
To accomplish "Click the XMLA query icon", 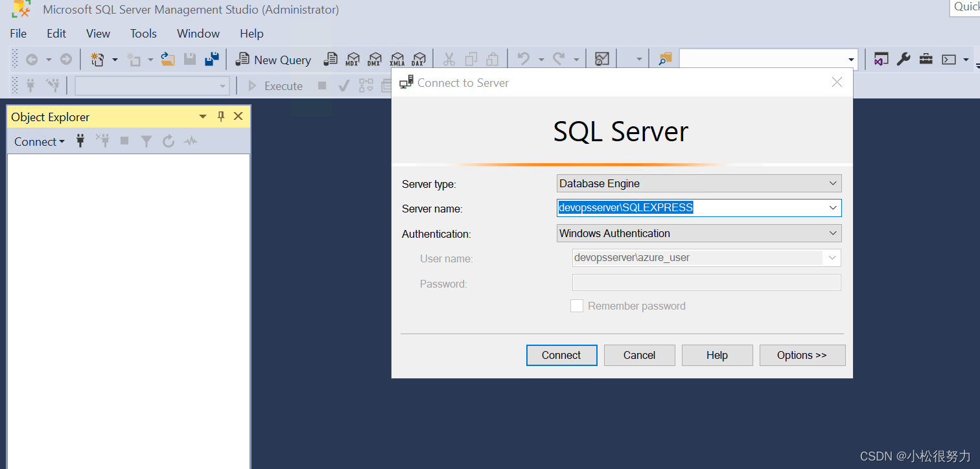I will point(397,60).
